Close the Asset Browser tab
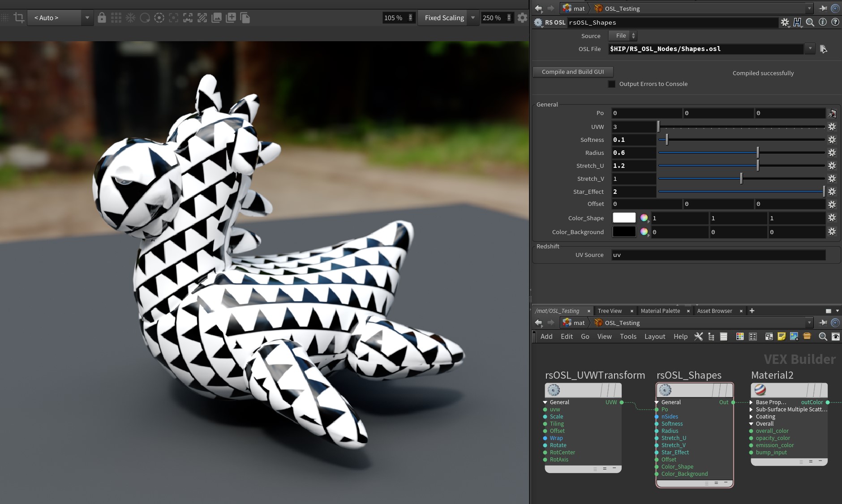This screenshot has width=842, height=504. tap(741, 311)
